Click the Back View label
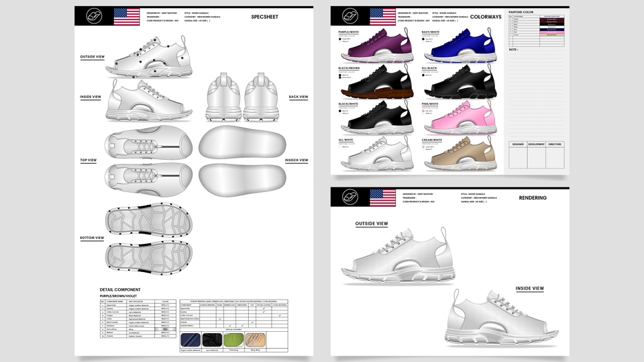Screen dimensions: 644x362 point(299,97)
